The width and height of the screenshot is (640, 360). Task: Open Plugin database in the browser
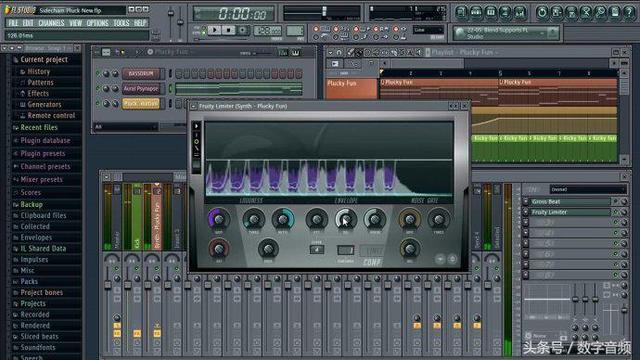[x=45, y=140]
